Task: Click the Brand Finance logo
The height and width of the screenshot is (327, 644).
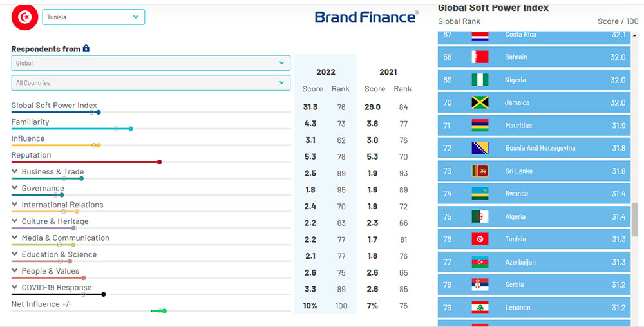Action: tap(366, 17)
